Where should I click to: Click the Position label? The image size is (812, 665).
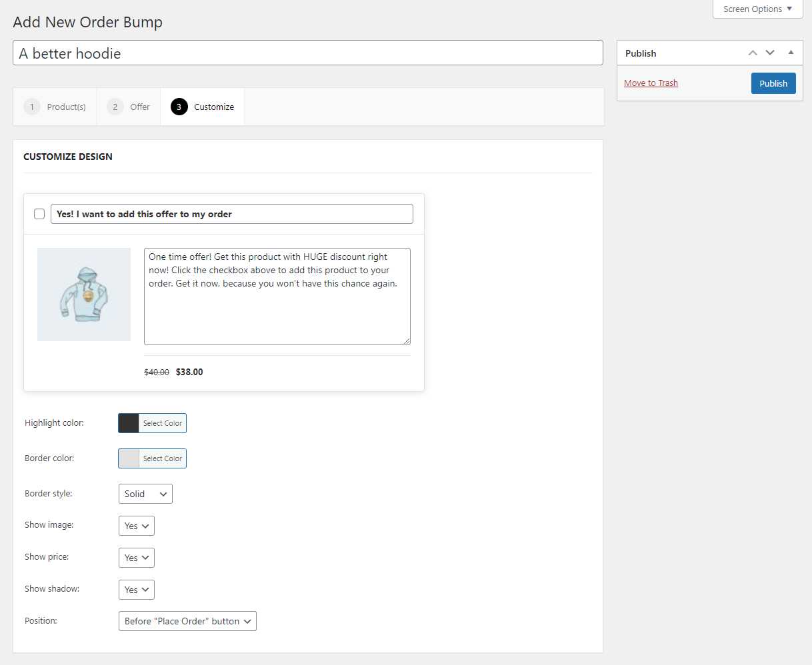click(x=41, y=621)
